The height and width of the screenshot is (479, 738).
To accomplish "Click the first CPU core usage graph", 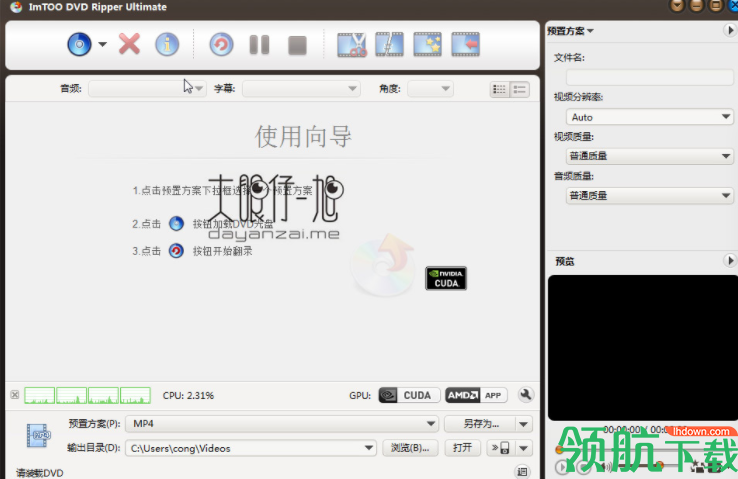I will 40,395.
